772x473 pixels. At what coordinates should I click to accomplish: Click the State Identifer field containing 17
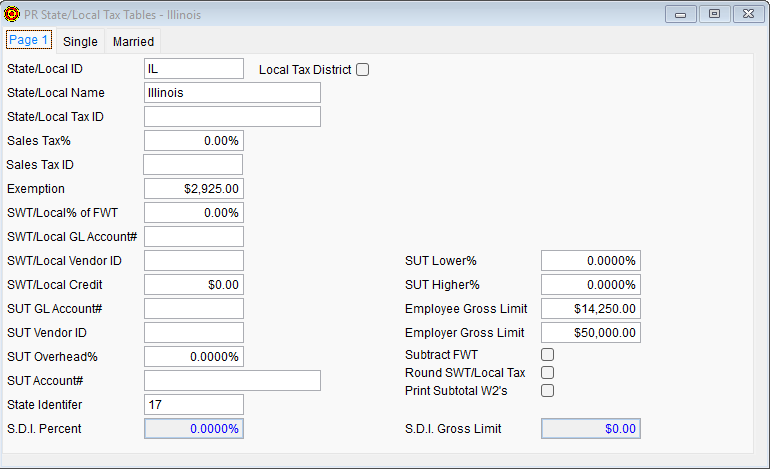point(194,405)
